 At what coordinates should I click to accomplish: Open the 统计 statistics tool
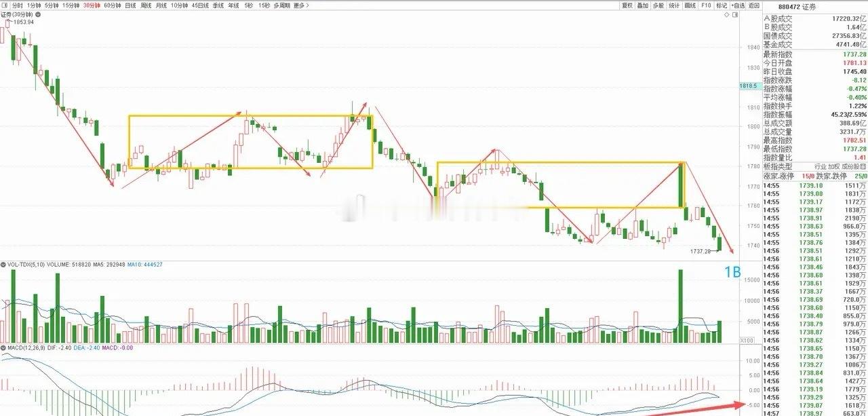[x=674, y=5]
